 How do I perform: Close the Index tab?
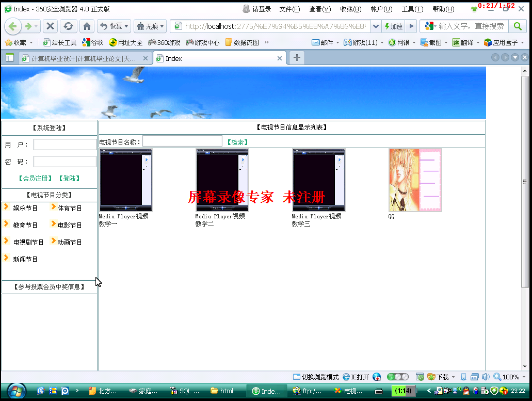pos(280,58)
